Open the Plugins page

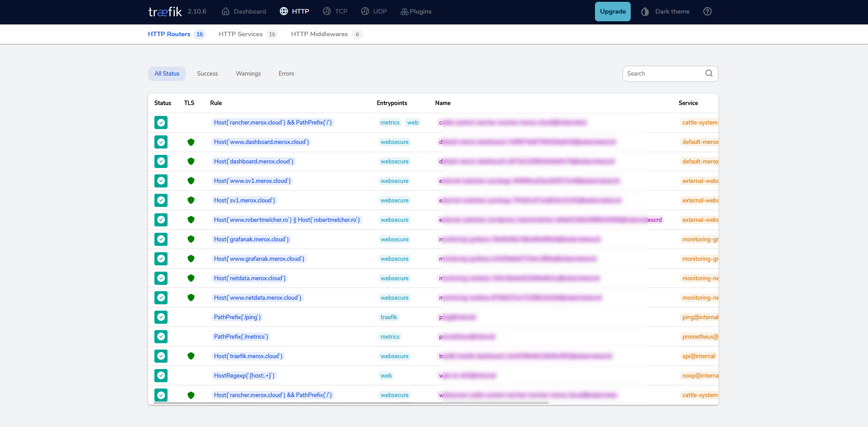(x=416, y=11)
